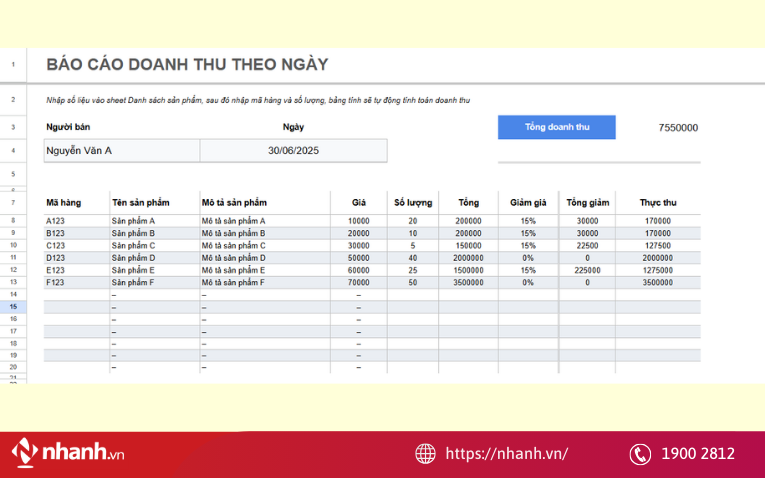Select the total revenue value 7550000
This screenshot has height=478, width=765.
coord(678,128)
